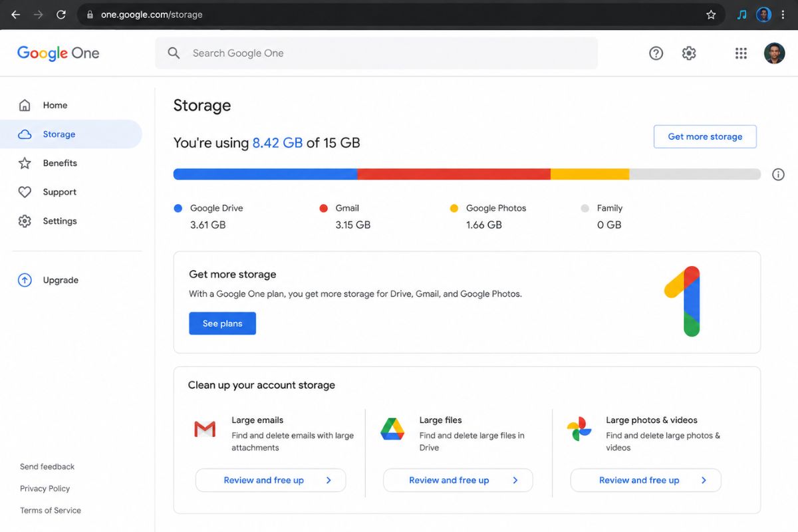Image resolution: width=798 pixels, height=532 pixels.
Task: Reload the page with refresh icon
Action: coord(61,15)
